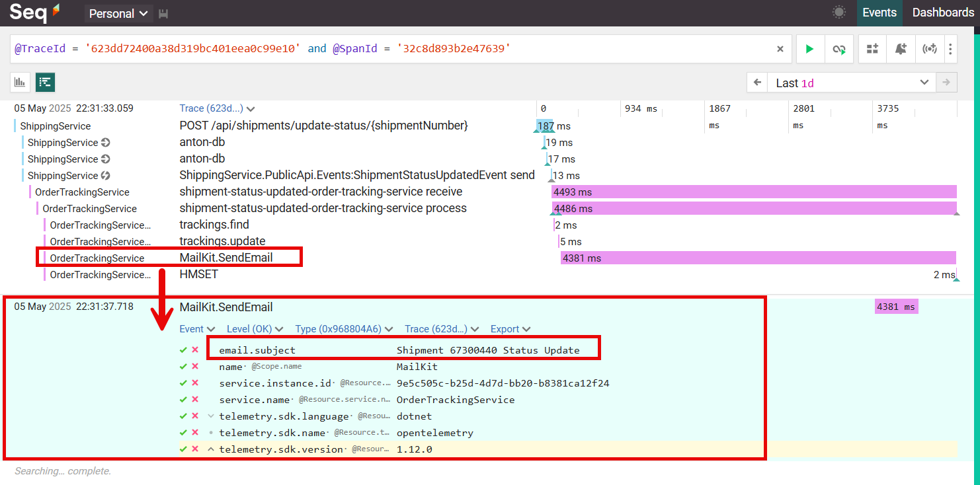Open the Last 1d time range dropdown
Image resolution: width=980 pixels, height=485 pixels.
coord(852,83)
